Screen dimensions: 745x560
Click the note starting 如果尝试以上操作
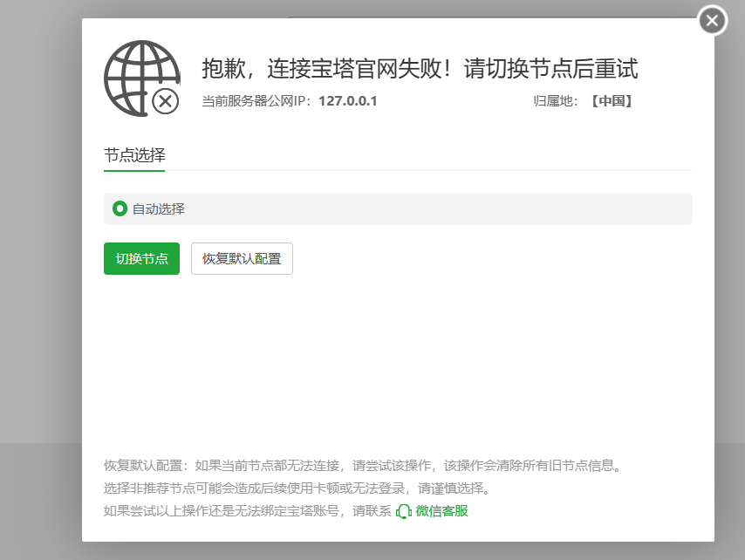(247, 511)
